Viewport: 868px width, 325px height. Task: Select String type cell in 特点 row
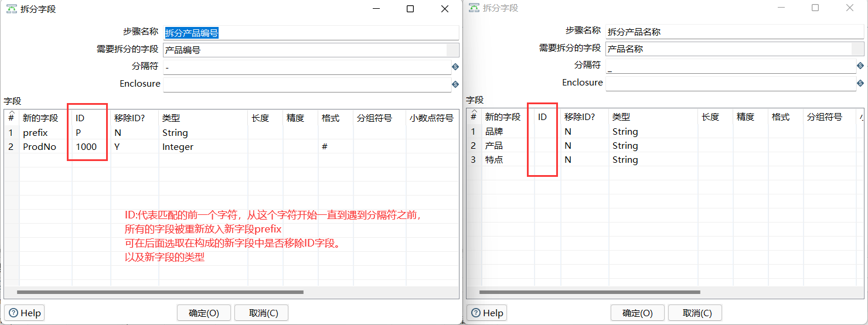click(x=653, y=160)
